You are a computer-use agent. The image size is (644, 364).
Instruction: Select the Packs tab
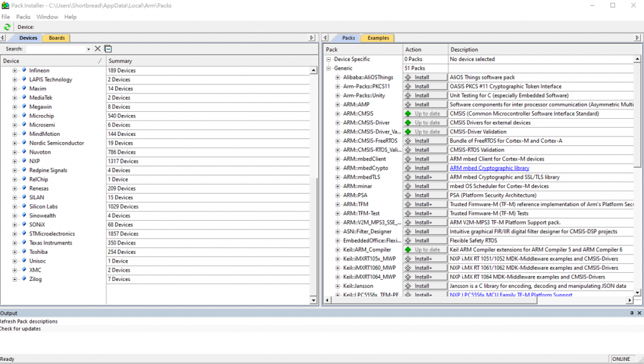348,38
